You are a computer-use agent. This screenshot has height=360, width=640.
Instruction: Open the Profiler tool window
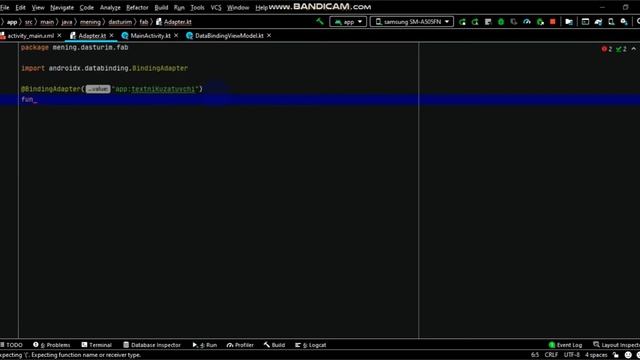click(240, 345)
